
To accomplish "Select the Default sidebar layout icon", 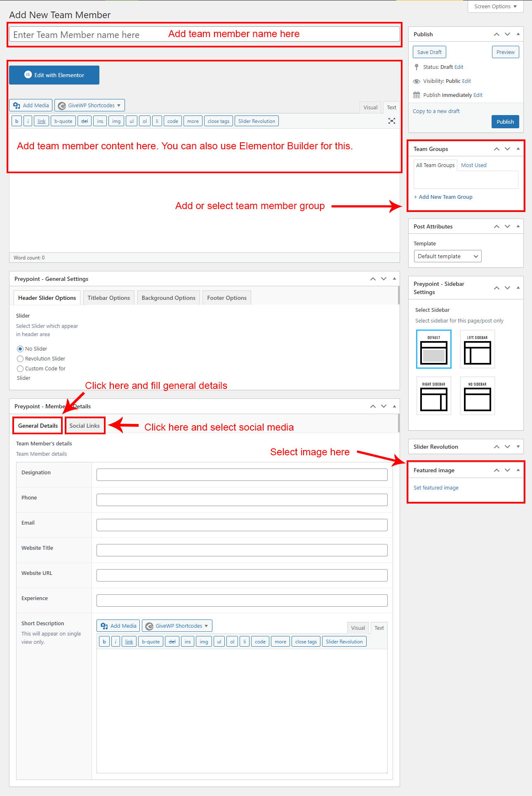I will (433, 349).
